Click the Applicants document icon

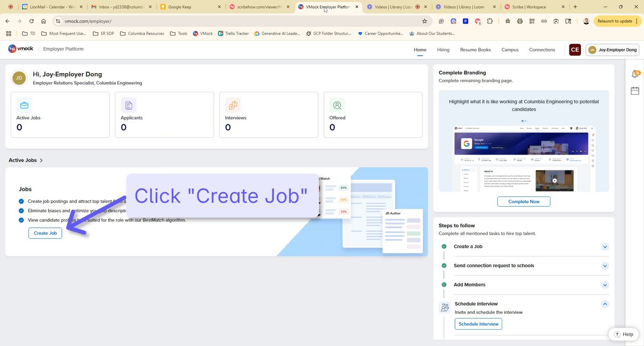click(128, 105)
